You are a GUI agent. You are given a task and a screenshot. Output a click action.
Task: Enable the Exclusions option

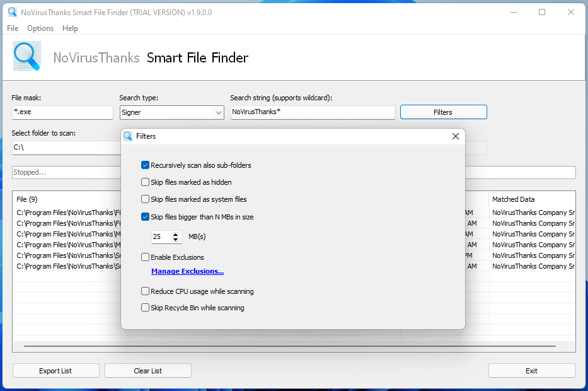pos(145,257)
